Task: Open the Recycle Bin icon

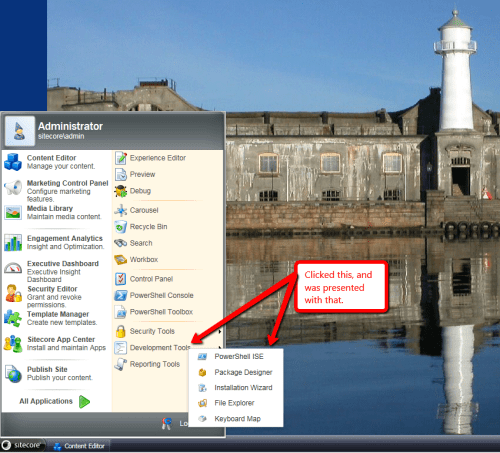Action: [121, 227]
